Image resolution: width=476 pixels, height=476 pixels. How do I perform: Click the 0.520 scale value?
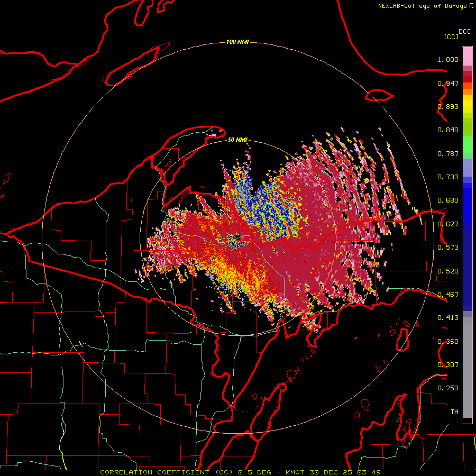tap(448, 271)
